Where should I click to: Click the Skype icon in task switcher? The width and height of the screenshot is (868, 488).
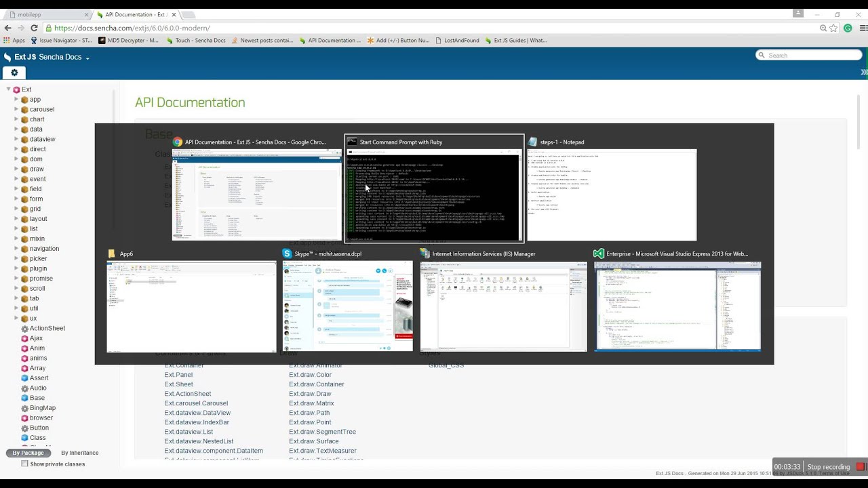click(x=288, y=253)
